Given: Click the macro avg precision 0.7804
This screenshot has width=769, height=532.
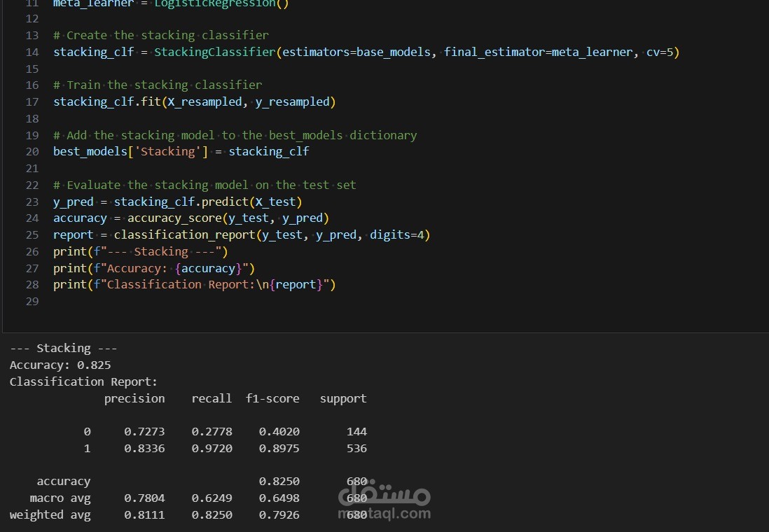Looking at the screenshot, I should pyautogui.click(x=144, y=498).
